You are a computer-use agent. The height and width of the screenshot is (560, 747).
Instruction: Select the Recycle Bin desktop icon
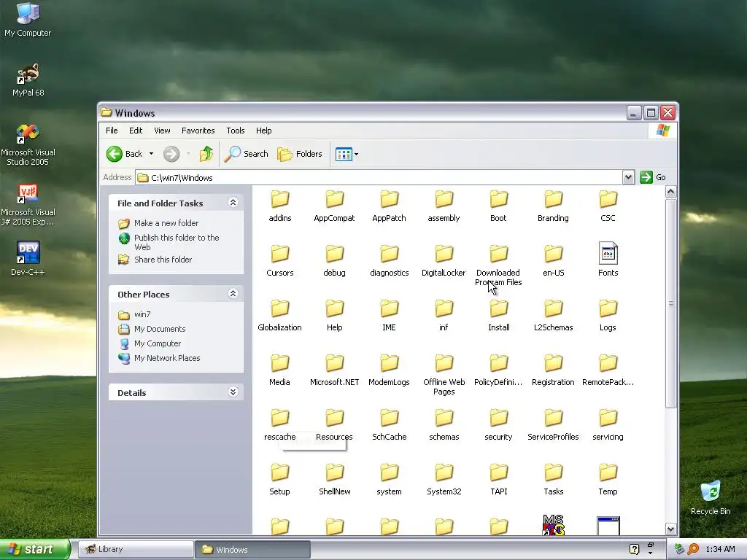tap(711, 497)
